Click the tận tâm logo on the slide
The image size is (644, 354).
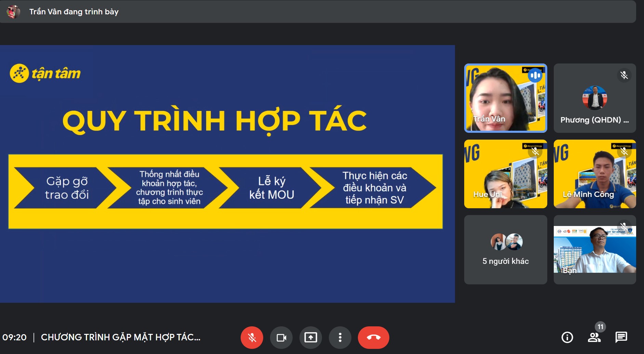coord(45,73)
